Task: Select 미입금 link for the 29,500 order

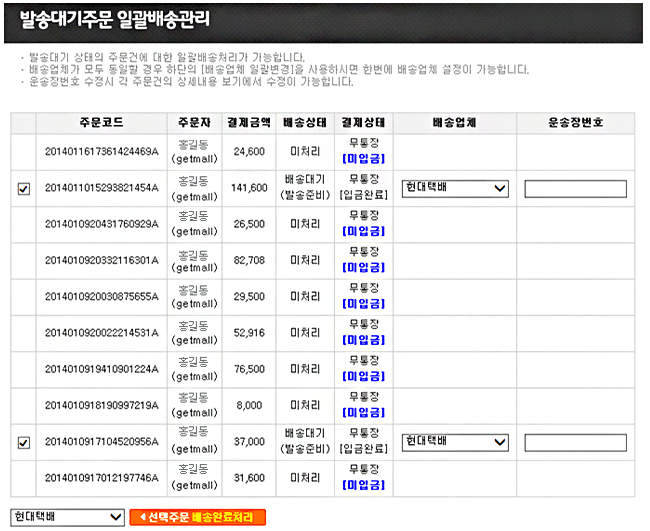Action: (x=363, y=303)
